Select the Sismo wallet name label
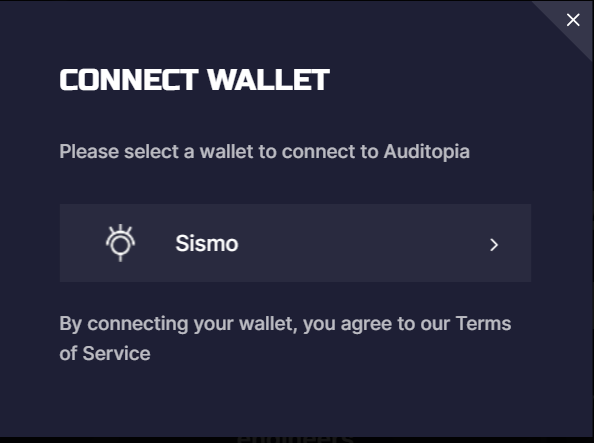This screenshot has width=594, height=443. pos(206,243)
